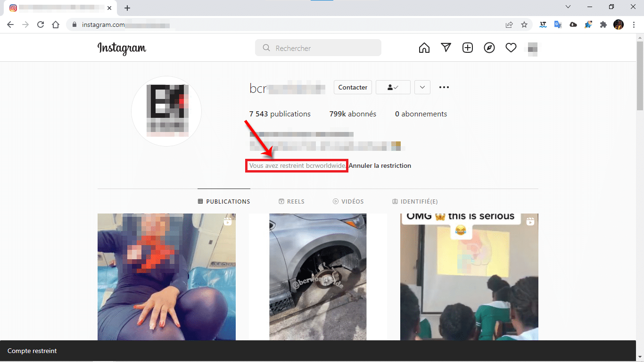Open your profile avatar in Instagram navbar
This screenshot has height=362, width=644.
tap(533, 48)
